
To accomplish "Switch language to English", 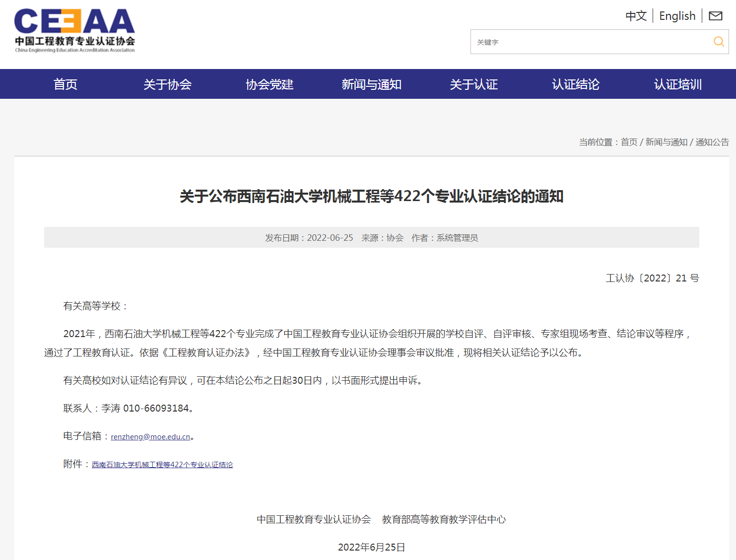I will [677, 16].
